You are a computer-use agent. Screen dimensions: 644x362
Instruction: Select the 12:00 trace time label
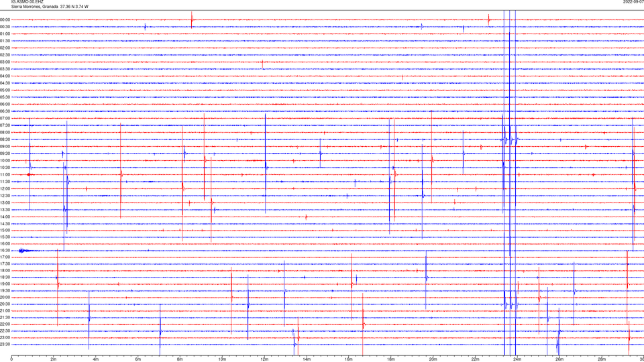click(x=5, y=188)
